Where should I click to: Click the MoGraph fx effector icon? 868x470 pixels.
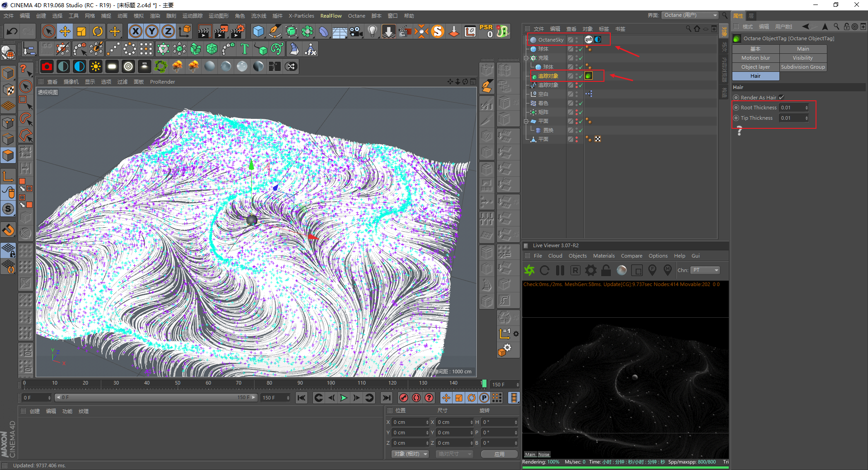[x=311, y=49]
